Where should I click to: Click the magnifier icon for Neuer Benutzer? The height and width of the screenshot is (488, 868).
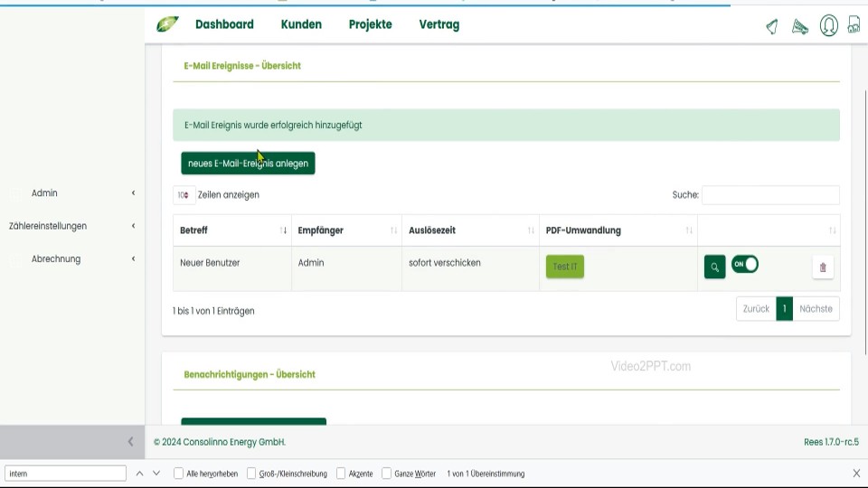click(x=714, y=267)
